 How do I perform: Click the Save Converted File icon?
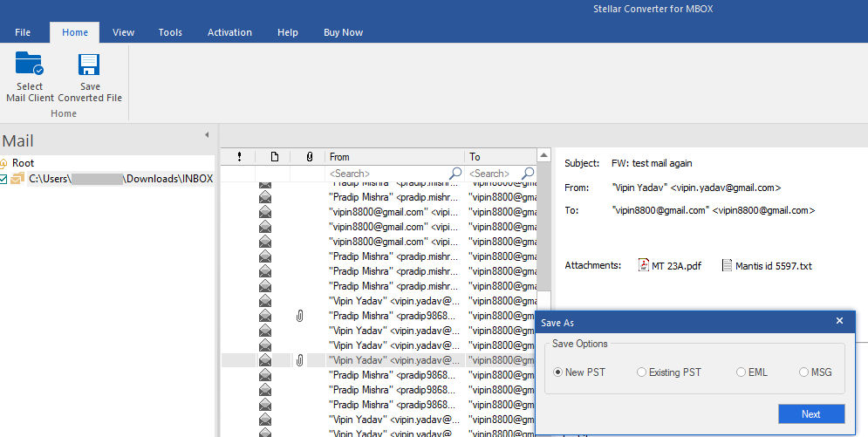point(89,65)
